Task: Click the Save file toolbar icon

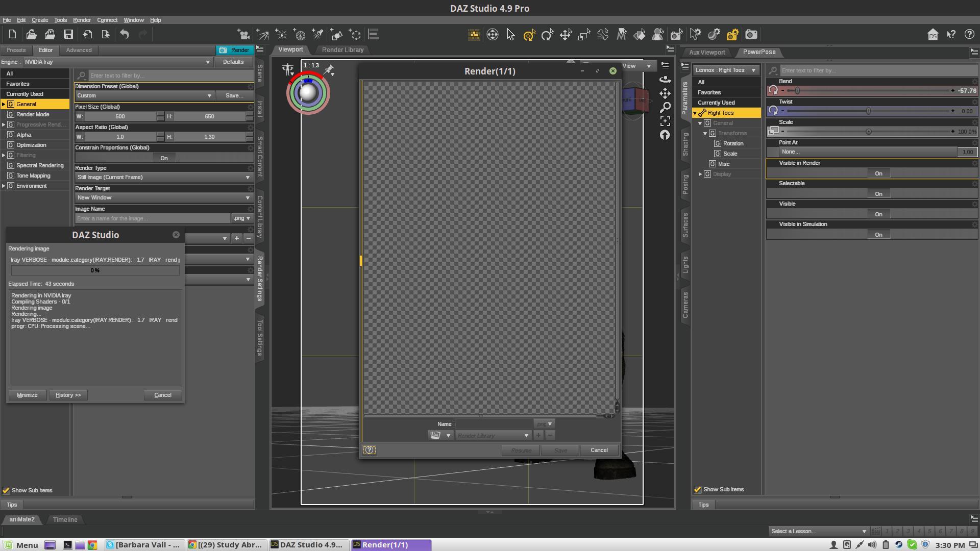Action: pos(68,35)
